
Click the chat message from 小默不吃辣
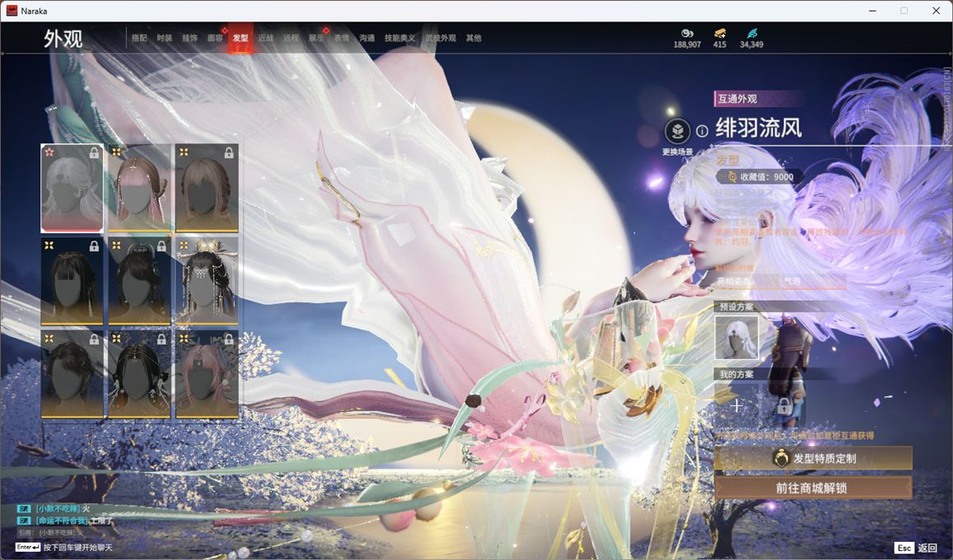click(54, 508)
